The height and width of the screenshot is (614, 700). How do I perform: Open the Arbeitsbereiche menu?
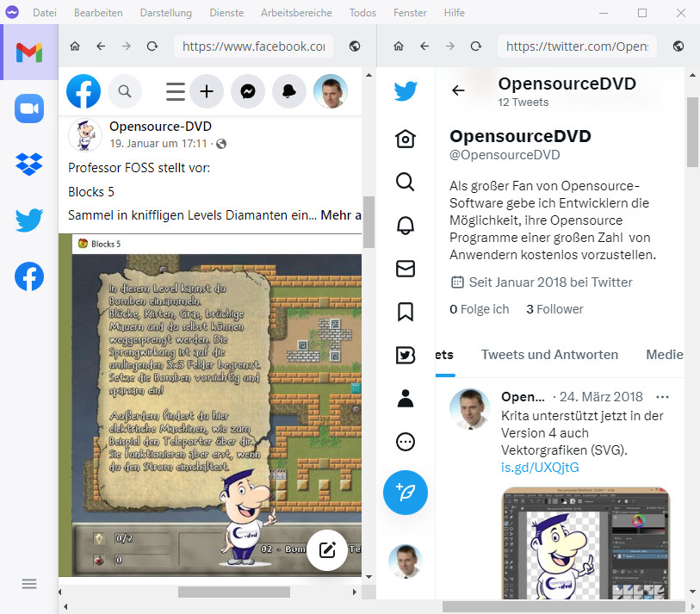(296, 13)
